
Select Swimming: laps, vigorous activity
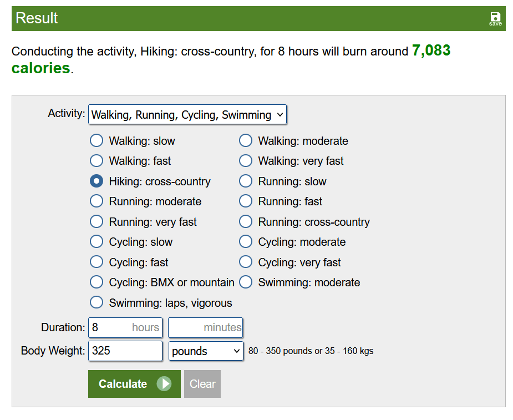click(96, 303)
